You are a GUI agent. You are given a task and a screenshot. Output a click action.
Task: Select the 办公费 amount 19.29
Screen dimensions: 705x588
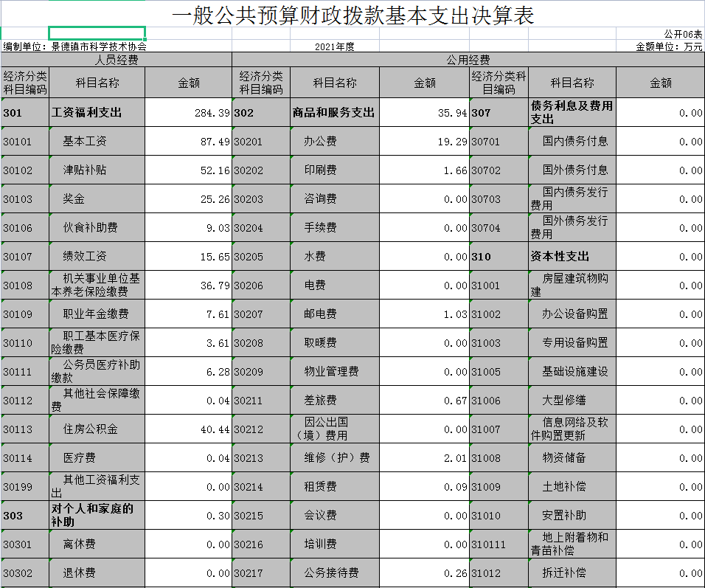point(425,141)
